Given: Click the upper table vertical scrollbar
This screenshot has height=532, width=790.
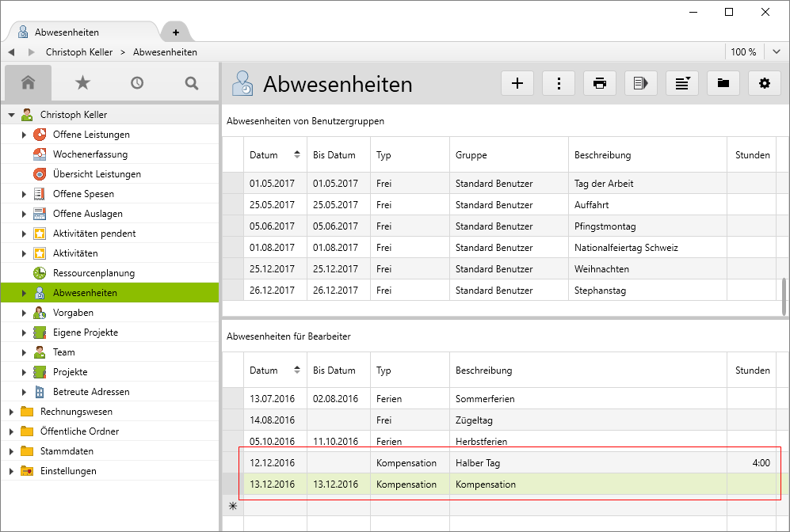Looking at the screenshot, I should tap(784, 297).
